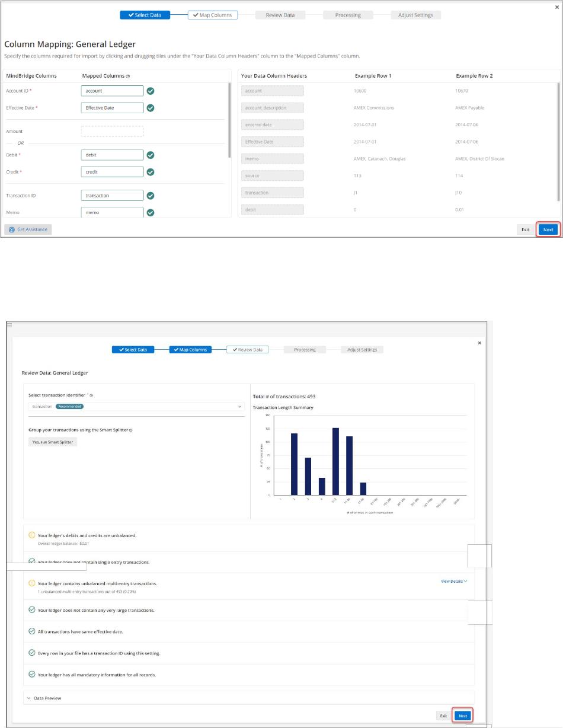The height and width of the screenshot is (728, 563).
Task: Select the transaction tile under Your Data Column Headers
Action: [273, 193]
